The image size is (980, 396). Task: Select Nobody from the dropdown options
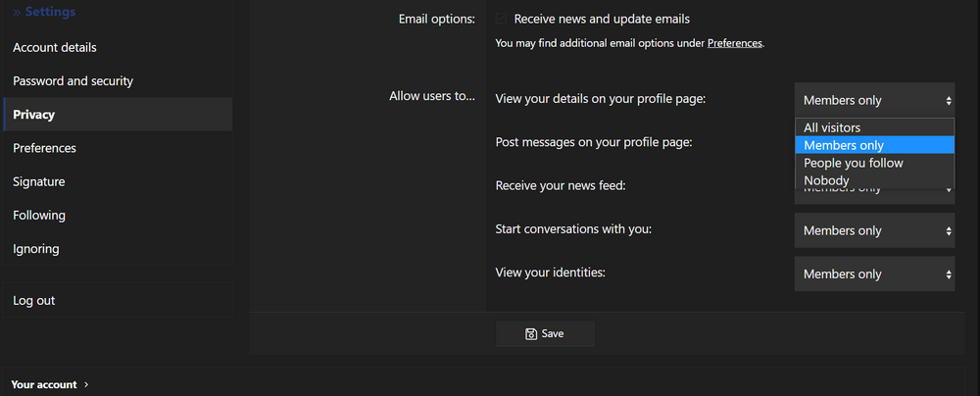[x=826, y=180]
